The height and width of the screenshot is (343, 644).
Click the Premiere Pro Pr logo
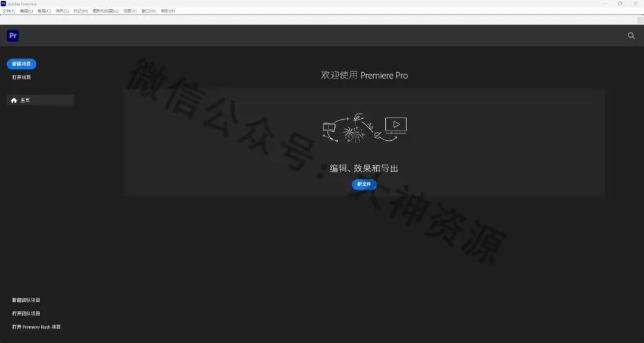(x=13, y=36)
